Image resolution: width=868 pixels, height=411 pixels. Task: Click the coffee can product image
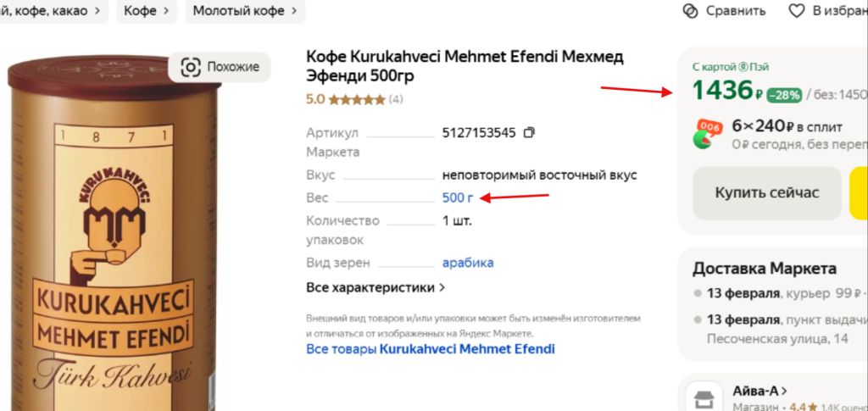[x=114, y=232]
